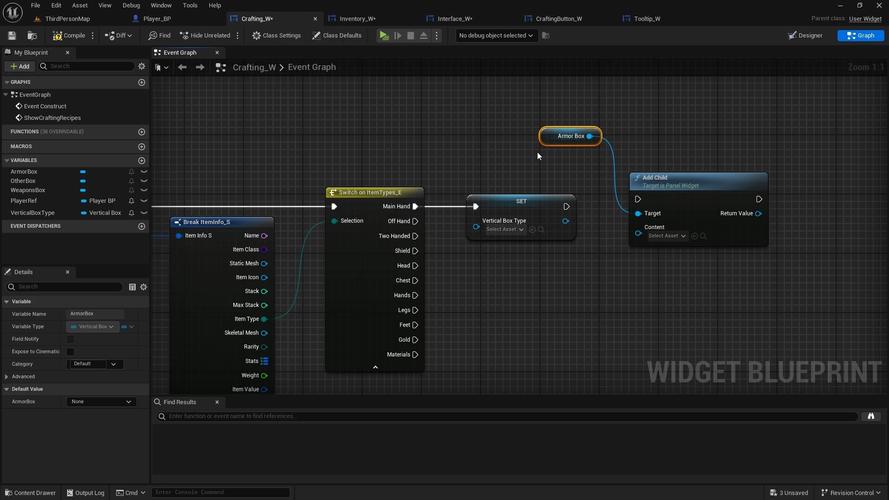Click the stop simulation icon
This screenshot has width=889, height=500.
point(410,35)
